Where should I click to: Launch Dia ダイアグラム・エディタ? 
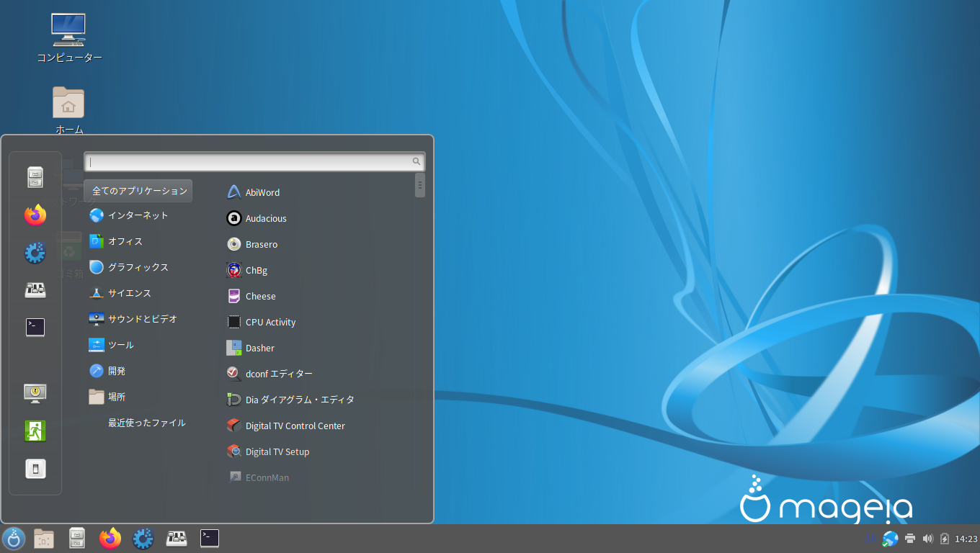(x=290, y=400)
